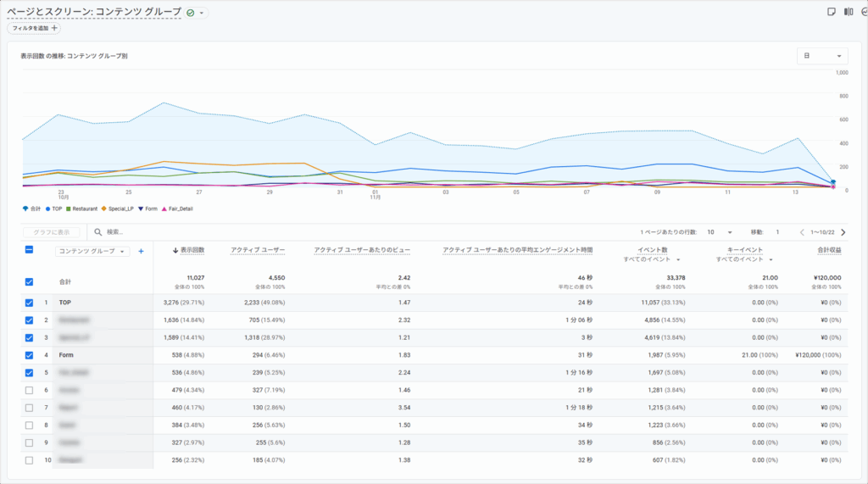Click the グラフに表示 button
This screenshot has height=484, width=868.
(51, 231)
